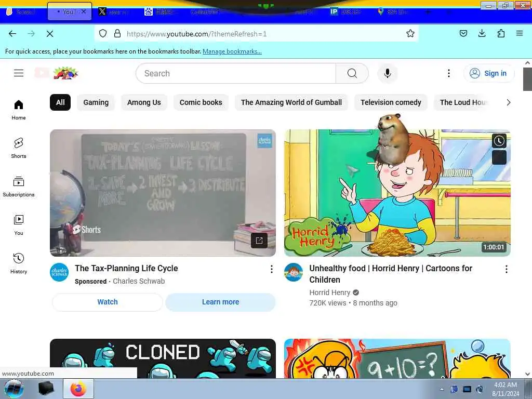This screenshot has height=399, width=532.
Task: Open Horrid Henry video thumbnail
Action: pyautogui.click(x=397, y=193)
